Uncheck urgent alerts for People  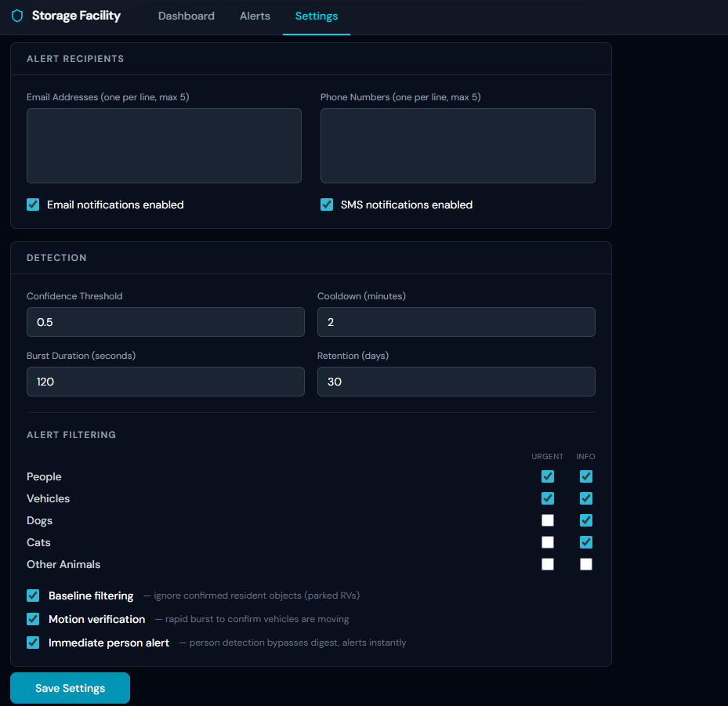pos(548,476)
